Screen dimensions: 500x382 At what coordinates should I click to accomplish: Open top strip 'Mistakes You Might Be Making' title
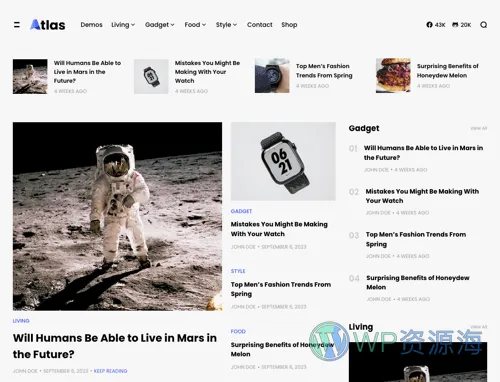207,72
